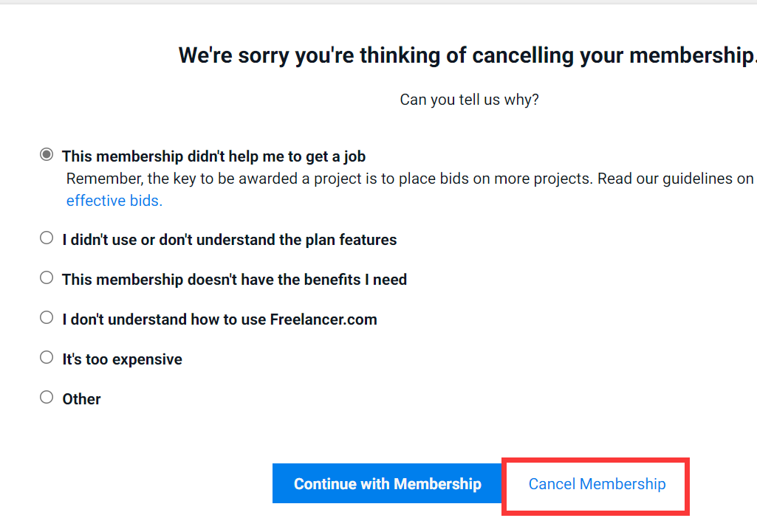The width and height of the screenshot is (757, 532).
Task: Choose the "Other" radio button
Action: tap(47, 397)
